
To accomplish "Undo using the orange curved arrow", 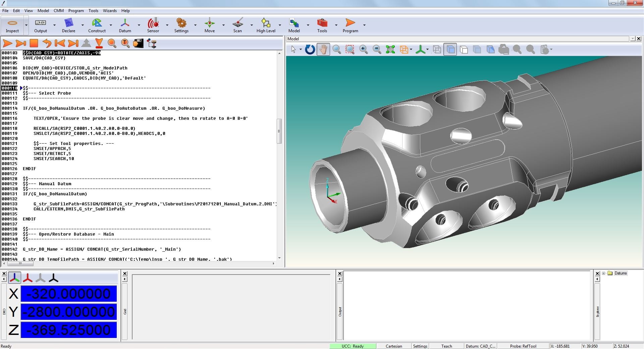I will coord(47,43).
